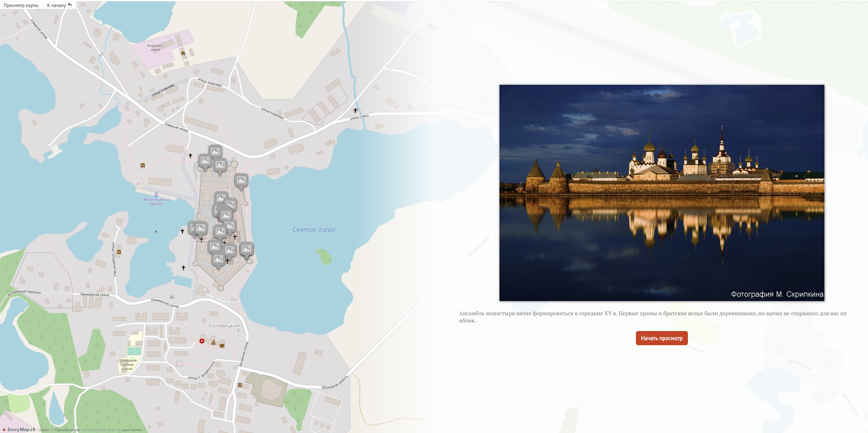Click the 'Монастырский причал' label
Image resolution: width=868 pixels, height=433 pixels.
(156, 202)
